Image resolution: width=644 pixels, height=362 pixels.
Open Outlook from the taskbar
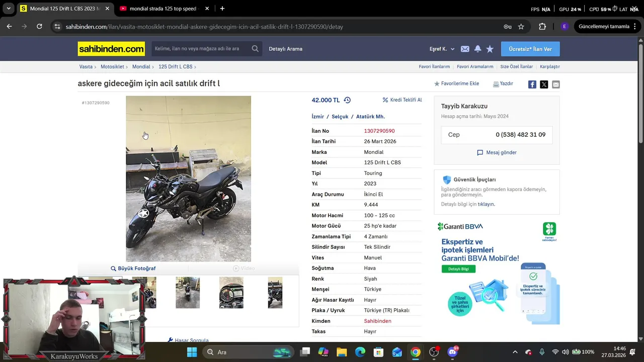tap(397, 352)
